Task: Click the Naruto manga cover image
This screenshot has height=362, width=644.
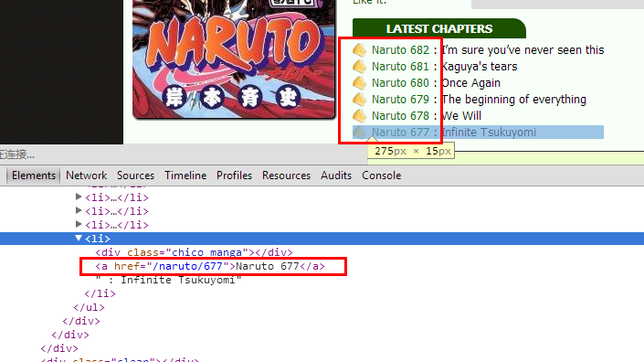Action: (234, 59)
